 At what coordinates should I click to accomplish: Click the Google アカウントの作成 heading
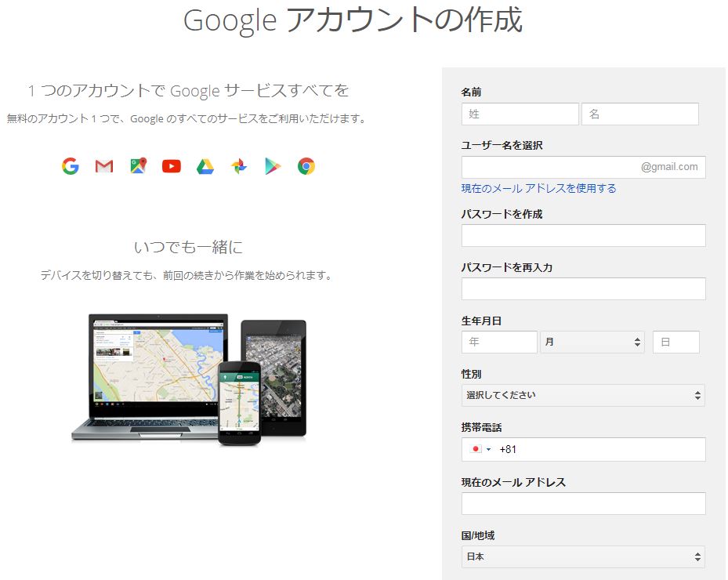[353, 20]
